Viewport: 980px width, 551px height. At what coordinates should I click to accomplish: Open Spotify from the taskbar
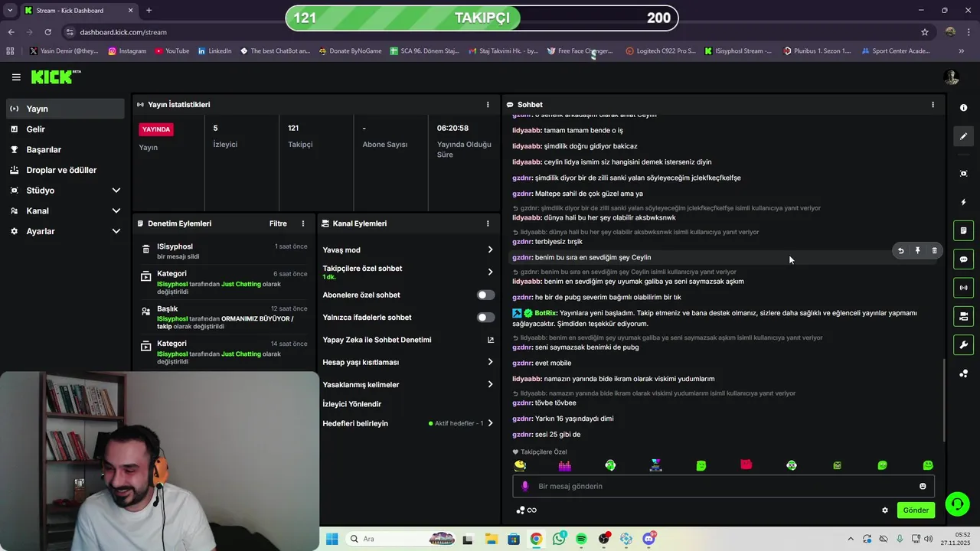click(581, 539)
